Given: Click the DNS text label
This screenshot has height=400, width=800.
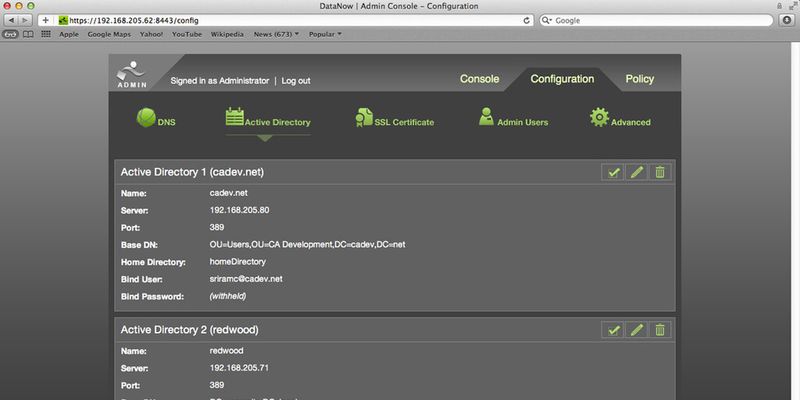Looking at the screenshot, I should click(x=166, y=122).
